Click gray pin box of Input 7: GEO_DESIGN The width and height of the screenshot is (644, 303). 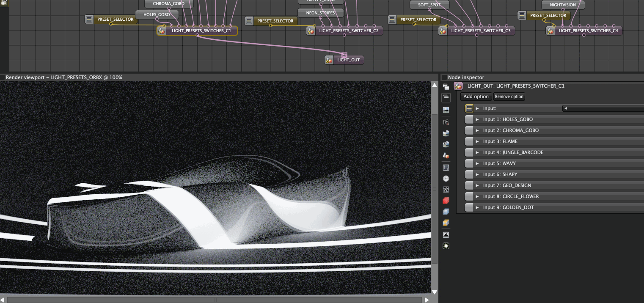tap(469, 185)
